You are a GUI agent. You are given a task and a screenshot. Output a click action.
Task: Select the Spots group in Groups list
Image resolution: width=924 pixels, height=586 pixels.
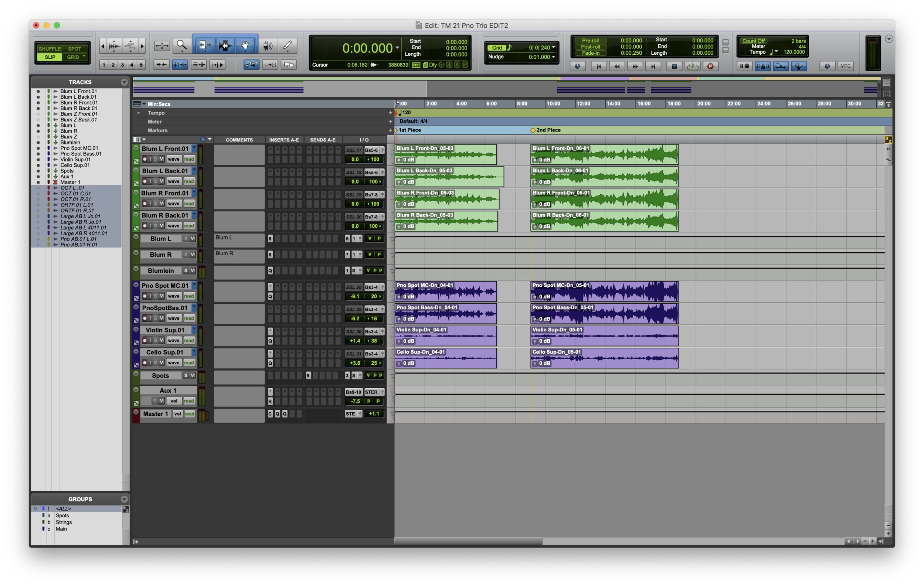(62, 516)
